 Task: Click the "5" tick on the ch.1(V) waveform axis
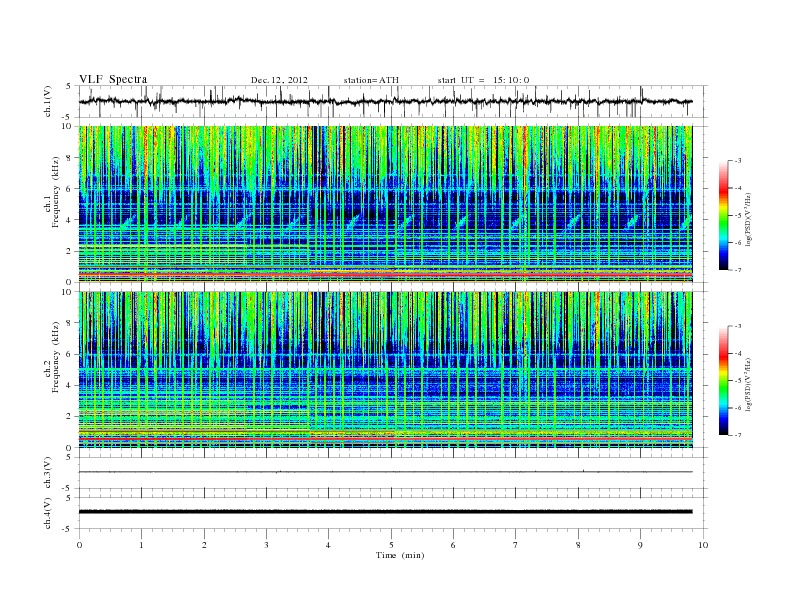69,86
